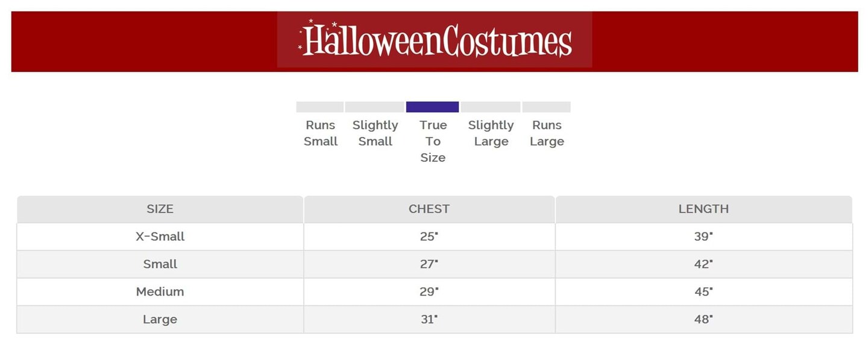Click the HalloweenCostumes logo
The width and height of the screenshot is (868, 350).
[435, 40]
